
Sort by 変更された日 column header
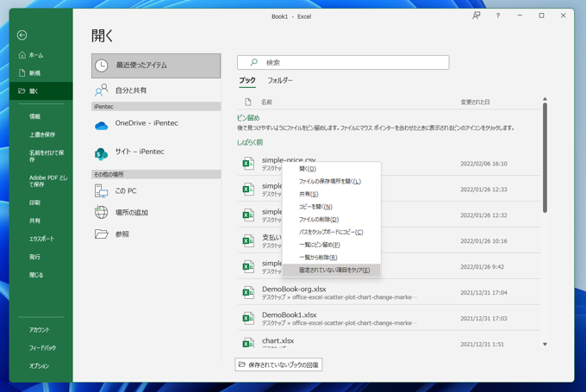click(475, 102)
